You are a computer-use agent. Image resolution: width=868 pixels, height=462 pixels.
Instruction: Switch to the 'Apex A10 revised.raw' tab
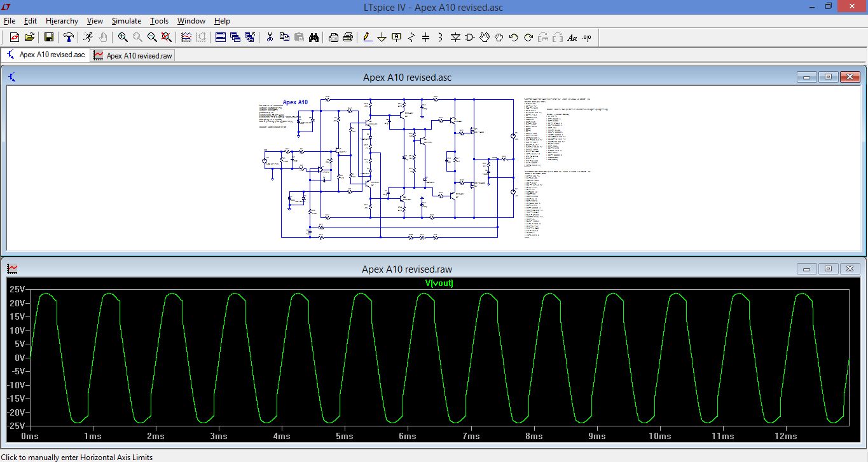pos(132,55)
